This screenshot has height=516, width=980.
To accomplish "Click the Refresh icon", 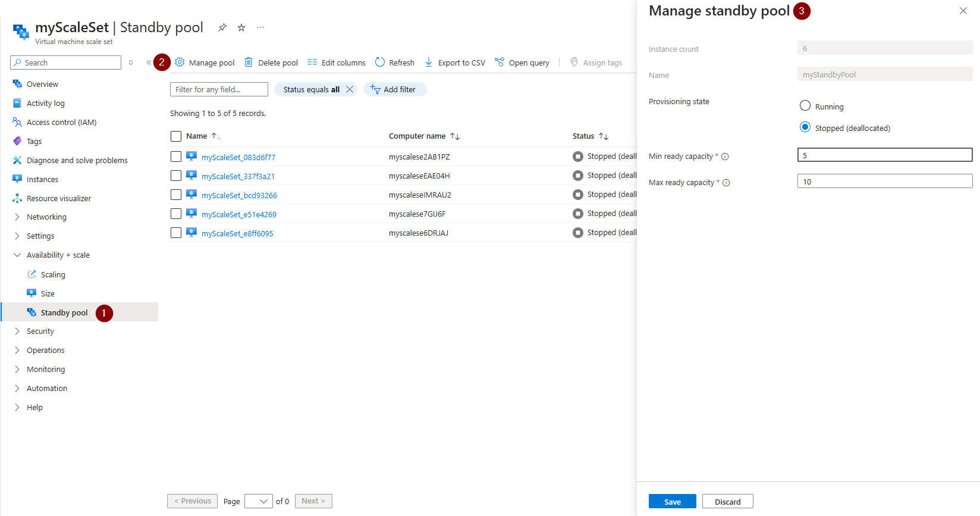I will 380,62.
